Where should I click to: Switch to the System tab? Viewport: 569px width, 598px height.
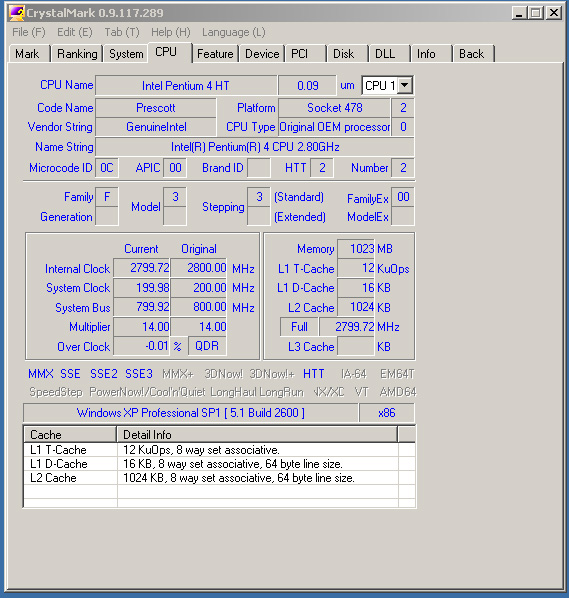point(126,54)
